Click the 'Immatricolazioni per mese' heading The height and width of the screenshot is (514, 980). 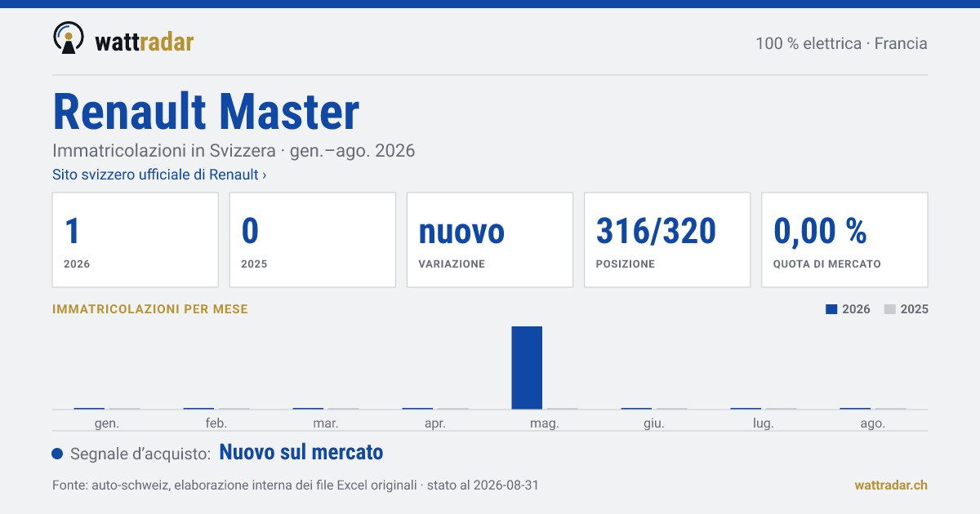(x=150, y=309)
